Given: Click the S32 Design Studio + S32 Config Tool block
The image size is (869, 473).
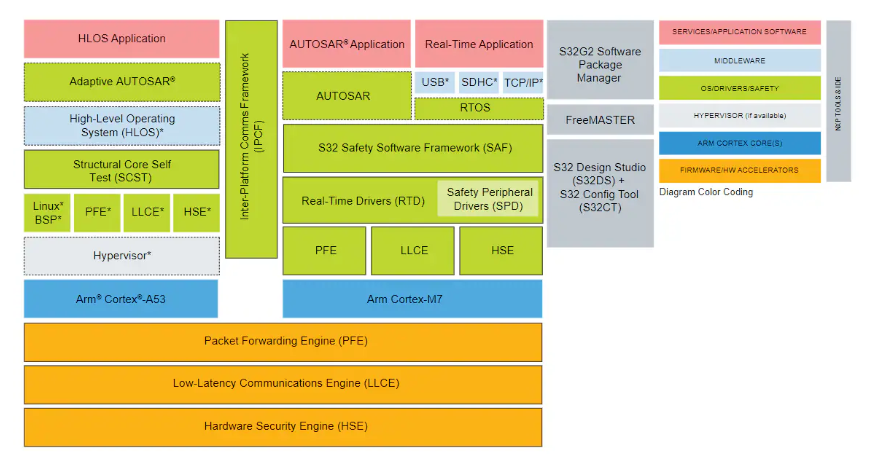Looking at the screenshot, I should (x=600, y=193).
